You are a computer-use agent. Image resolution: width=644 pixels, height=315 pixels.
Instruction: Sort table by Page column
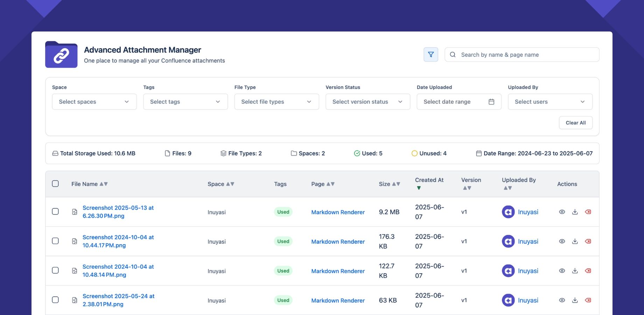pyautogui.click(x=330, y=184)
